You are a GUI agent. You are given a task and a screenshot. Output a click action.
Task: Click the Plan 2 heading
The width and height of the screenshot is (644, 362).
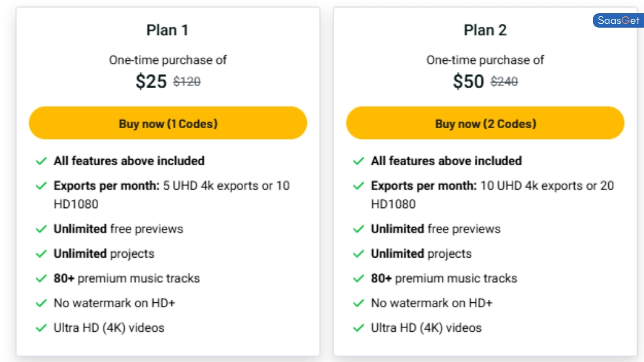(x=485, y=30)
